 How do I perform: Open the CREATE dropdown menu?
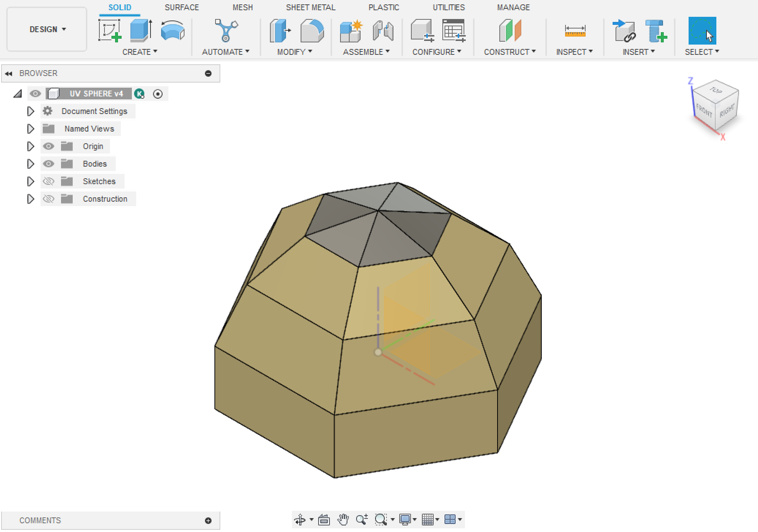tap(140, 52)
